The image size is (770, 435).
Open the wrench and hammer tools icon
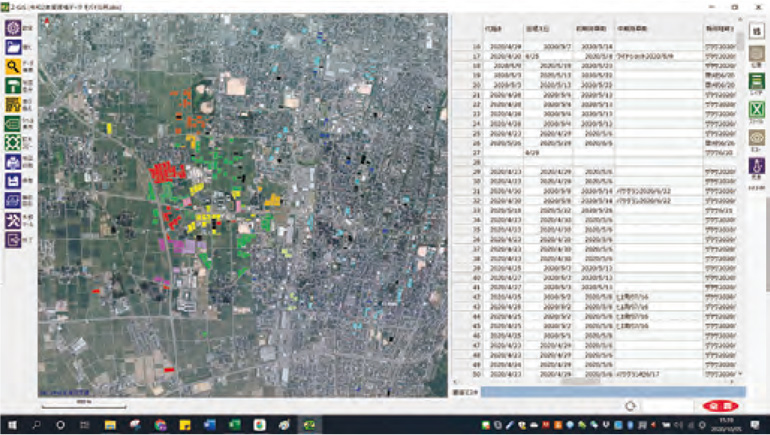13,219
